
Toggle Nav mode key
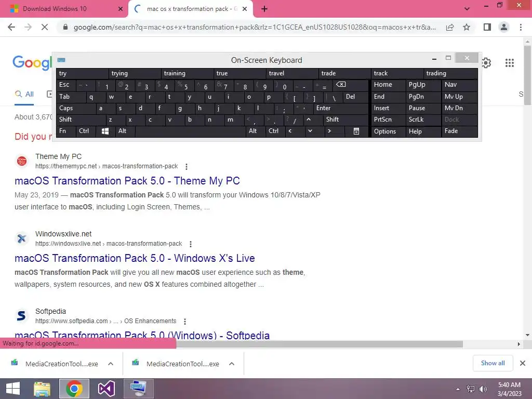click(x=459, y=85)
